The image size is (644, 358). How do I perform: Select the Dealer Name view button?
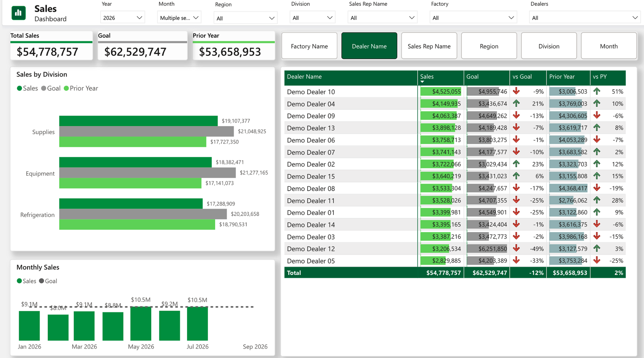click(x=369, y=46)
